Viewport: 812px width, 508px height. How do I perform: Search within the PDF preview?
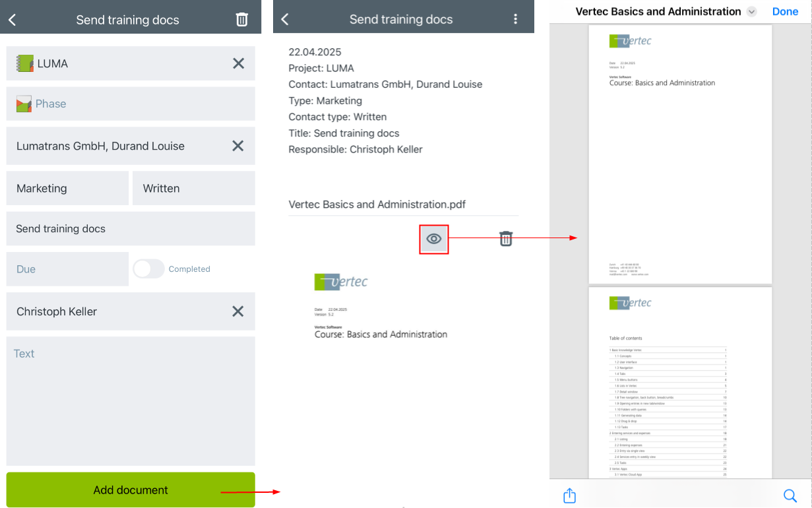pyautogui.click(x=790, y=495)
